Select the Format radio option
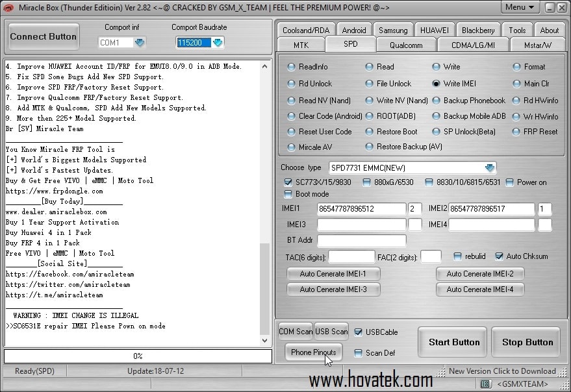 pos(529,67)
